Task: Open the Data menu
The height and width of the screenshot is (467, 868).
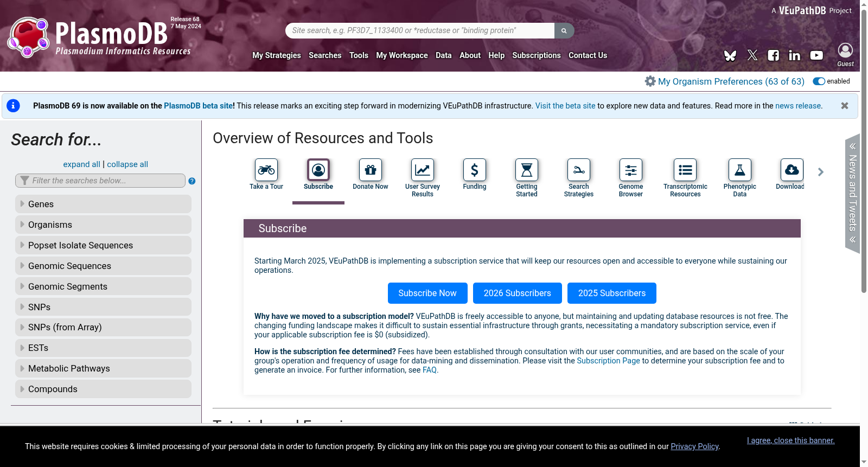Action: pos(444,55)
